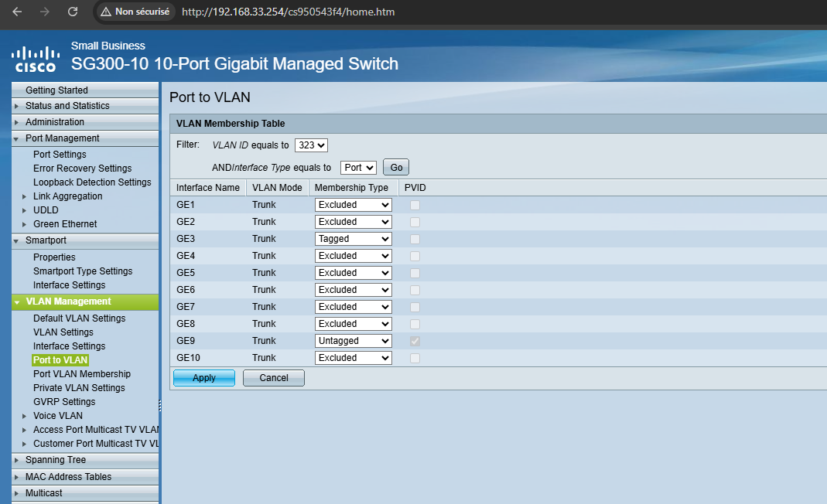Image resolution: width=827 pixels, height=504 pixels.
Task: Click the browser forward arrow
Action: [x=45, y=12]
